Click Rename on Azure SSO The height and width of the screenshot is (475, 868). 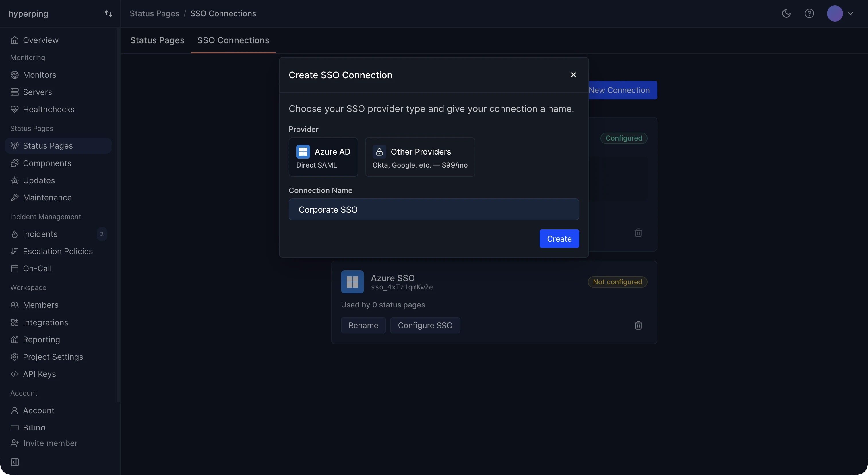pos(363,325)
